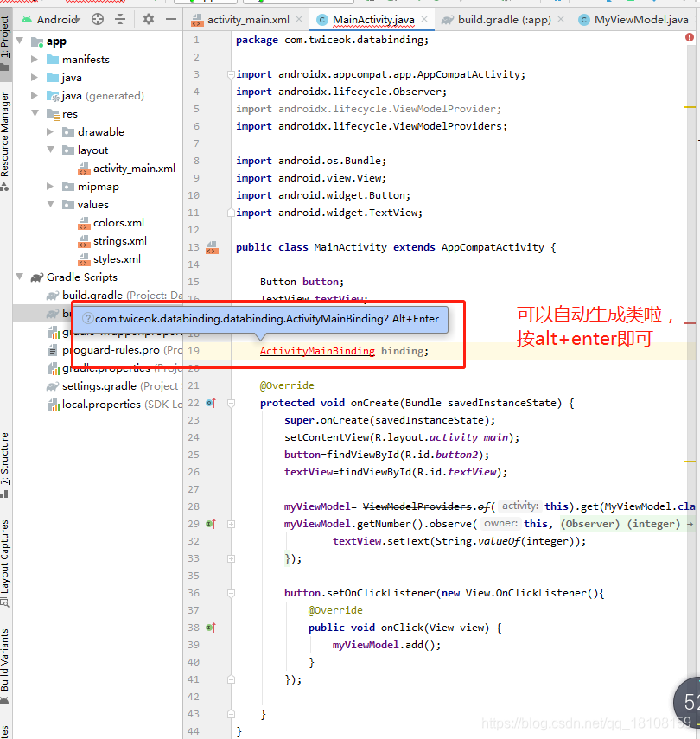Switch to MyViewModel.java tab
700x739 pixels.
coord(633,20)
